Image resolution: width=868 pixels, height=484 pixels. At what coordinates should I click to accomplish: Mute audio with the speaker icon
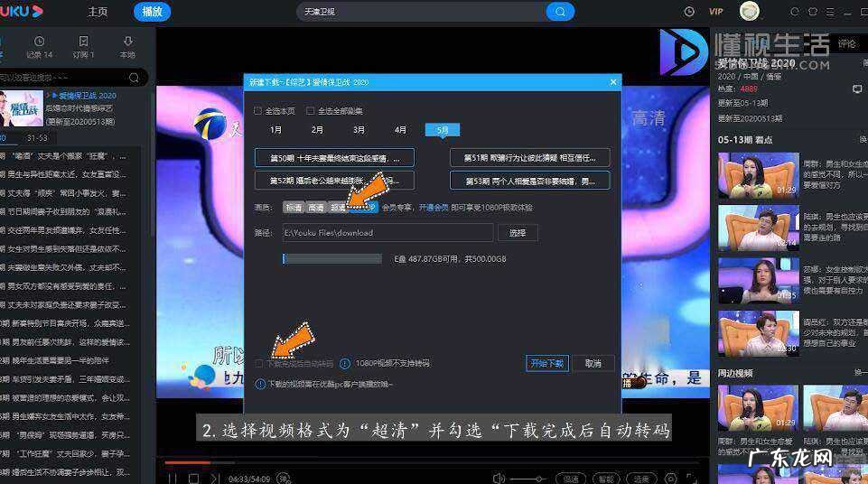point(499,479)
